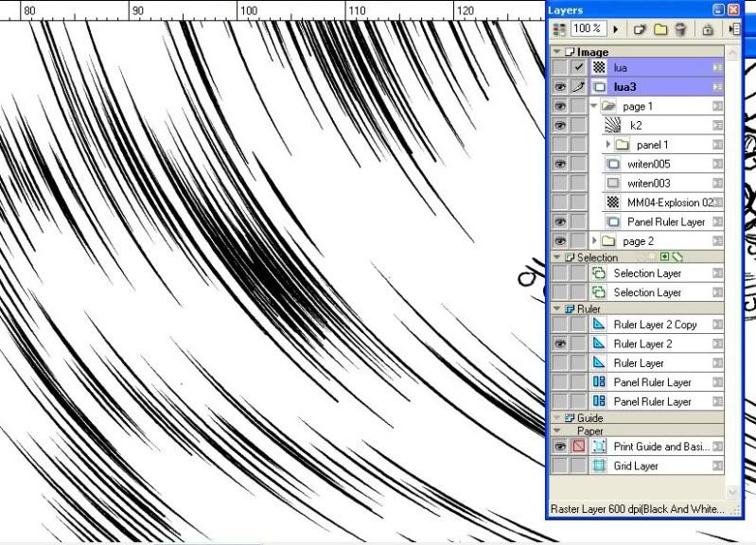The width and height of the screenshot is (756, 545).
Task: Hide the writen005 layer
Action: pyautogui.click(x=560, y=164)
